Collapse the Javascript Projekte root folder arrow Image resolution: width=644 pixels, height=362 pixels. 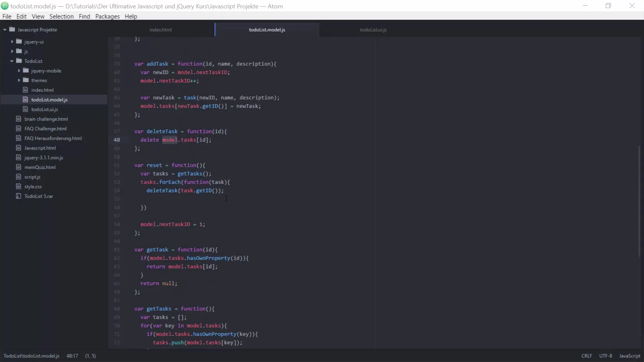5,29
